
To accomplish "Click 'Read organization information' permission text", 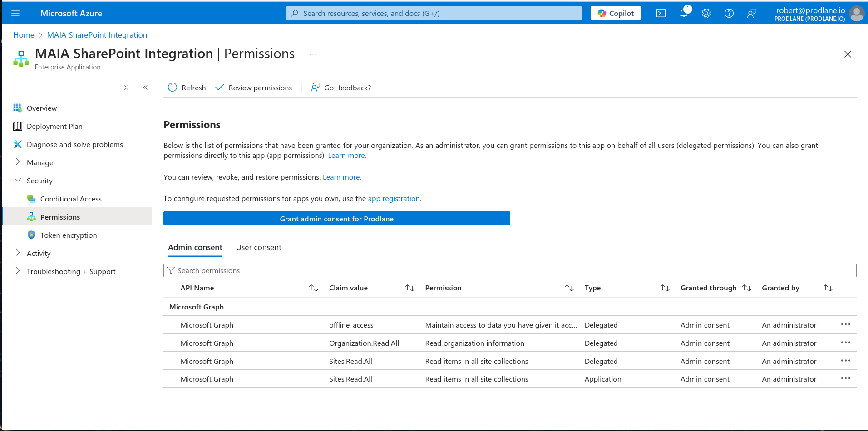I will 475,343.
